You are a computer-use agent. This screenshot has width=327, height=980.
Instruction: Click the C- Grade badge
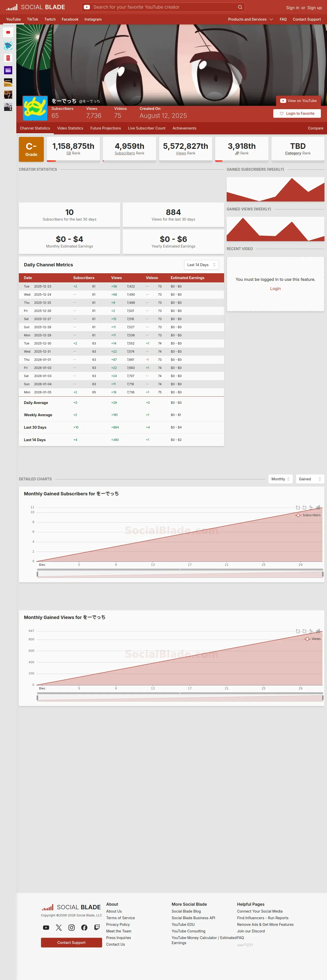31,149
